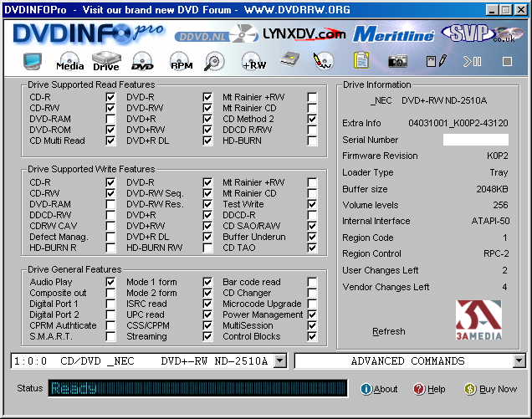Toggle Buffer Underun write checkbox
Screen dimensions: 532x419
click(x=312, y=237)
